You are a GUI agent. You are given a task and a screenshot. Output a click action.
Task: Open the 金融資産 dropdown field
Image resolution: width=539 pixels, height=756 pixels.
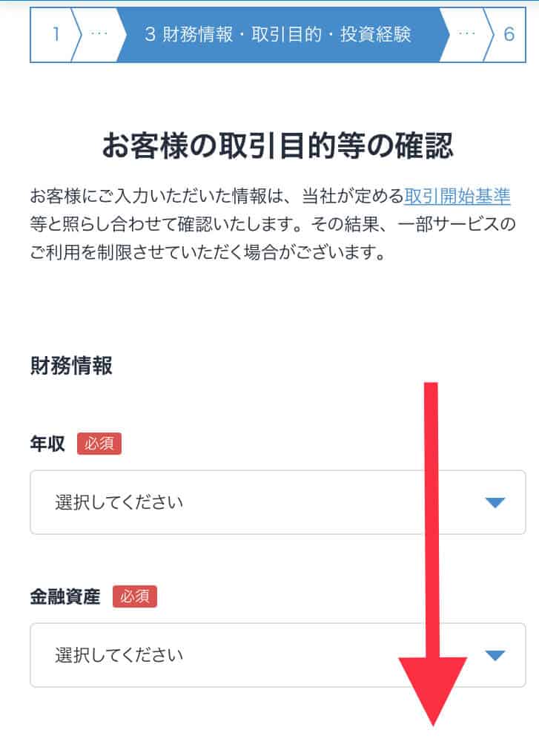point(278,655)
